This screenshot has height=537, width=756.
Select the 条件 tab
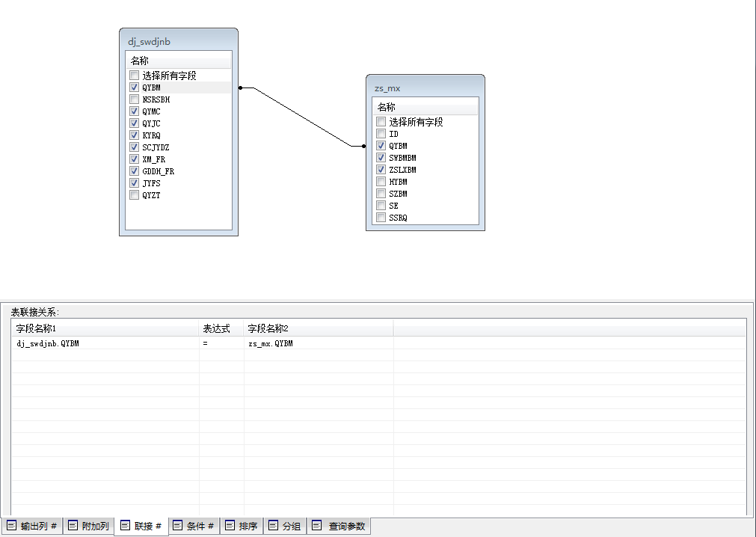[x=194, y=527]
